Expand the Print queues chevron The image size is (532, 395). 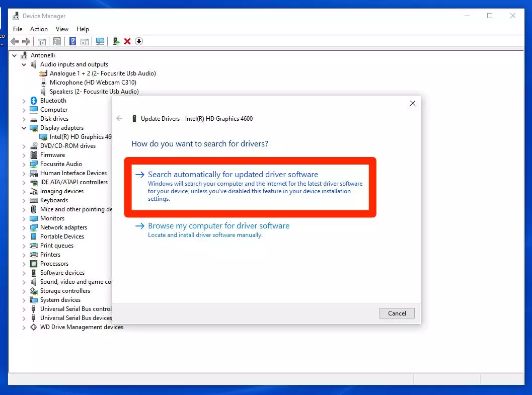point(24,246)
